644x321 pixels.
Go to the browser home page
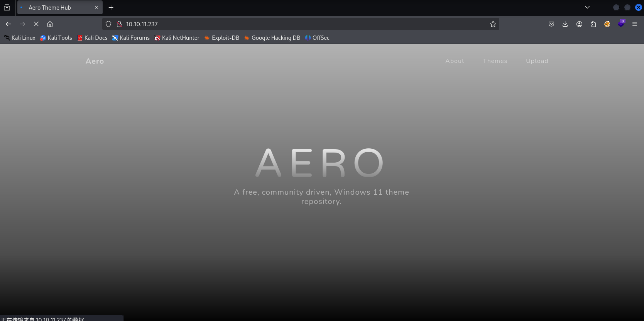coord(50,24)
